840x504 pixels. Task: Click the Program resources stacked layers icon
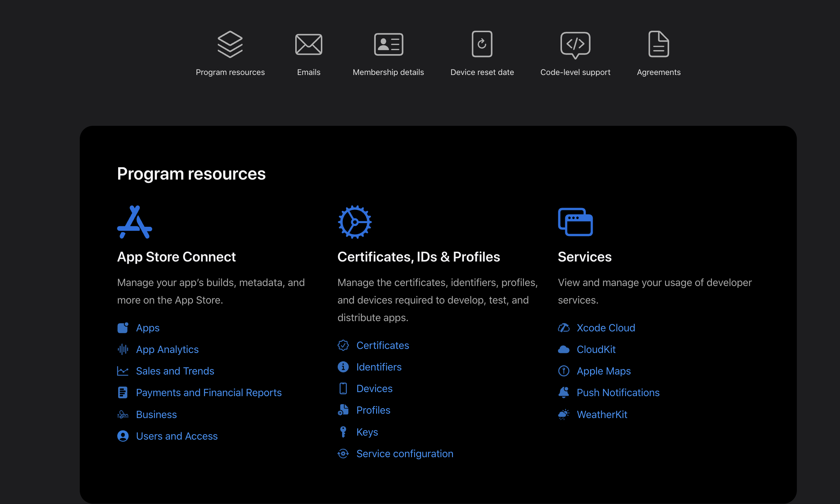230,44
